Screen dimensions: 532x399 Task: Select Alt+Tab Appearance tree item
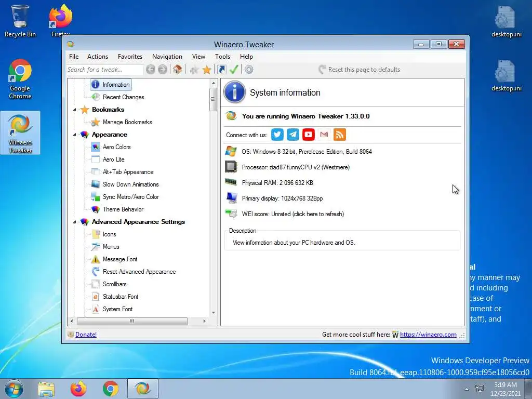[x=128, y=172]
